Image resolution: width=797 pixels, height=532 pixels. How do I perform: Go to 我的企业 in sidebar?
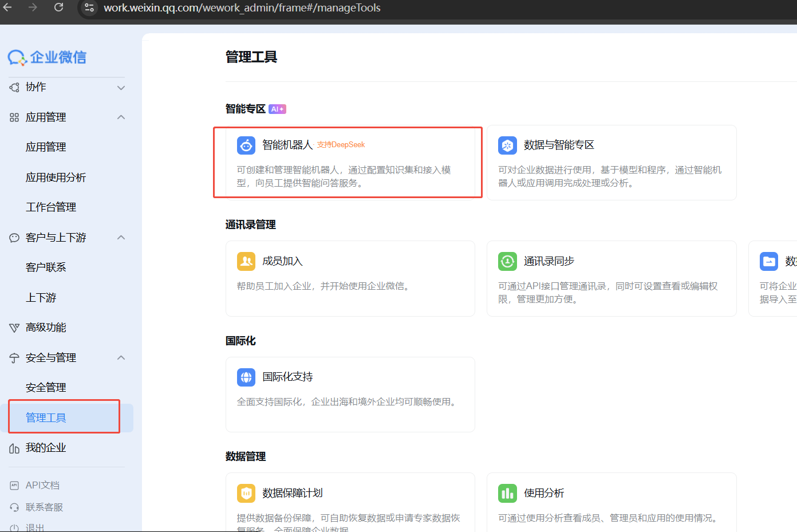coord(46,448)
